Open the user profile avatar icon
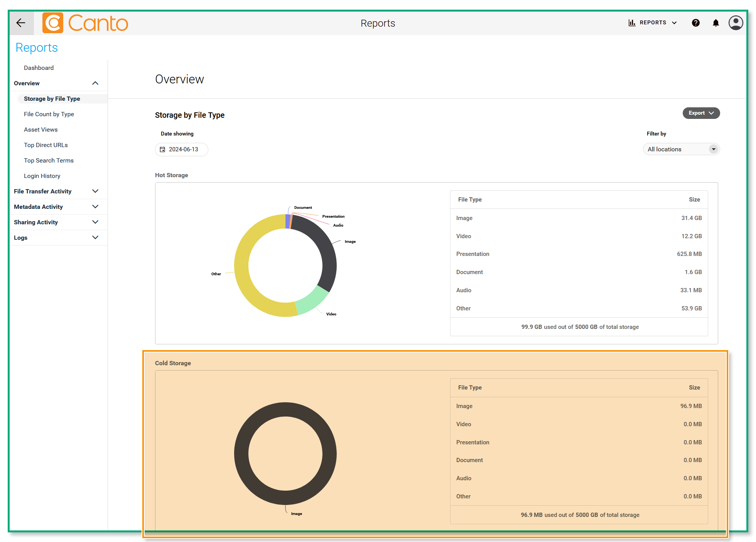Screen dimensions: 756x542 (736, 23)
